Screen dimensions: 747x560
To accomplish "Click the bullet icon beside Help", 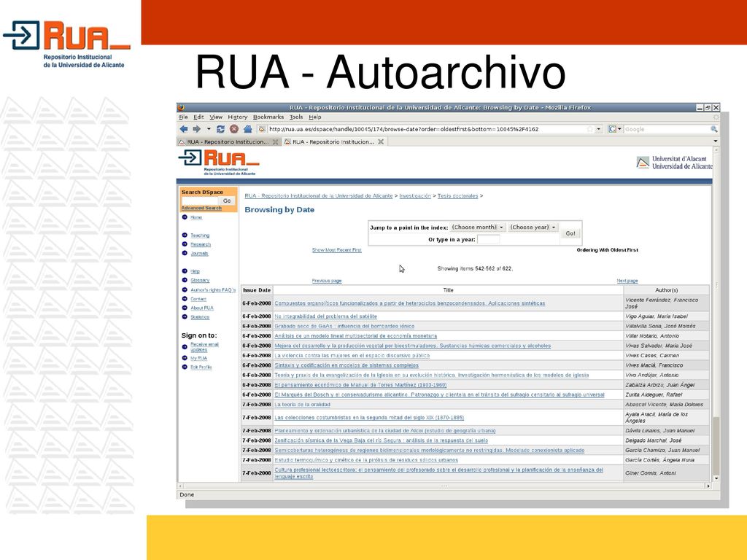I will (x=185, y=271).
